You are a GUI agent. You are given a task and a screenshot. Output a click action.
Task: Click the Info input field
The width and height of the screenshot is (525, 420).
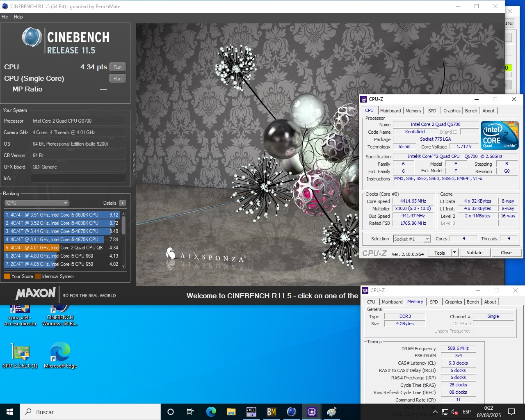78,178
